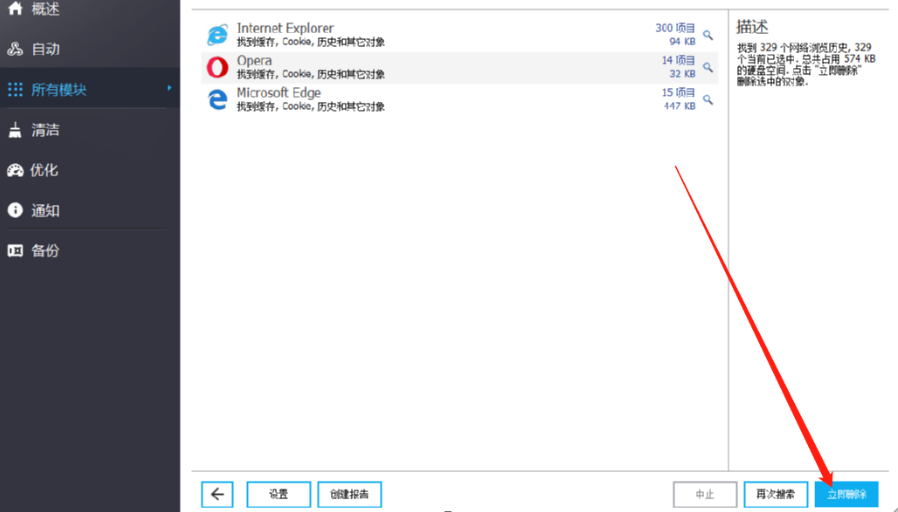Expand the 所有模块 submenu arrow
Screen dimensions: 898x512
point(169,88)
